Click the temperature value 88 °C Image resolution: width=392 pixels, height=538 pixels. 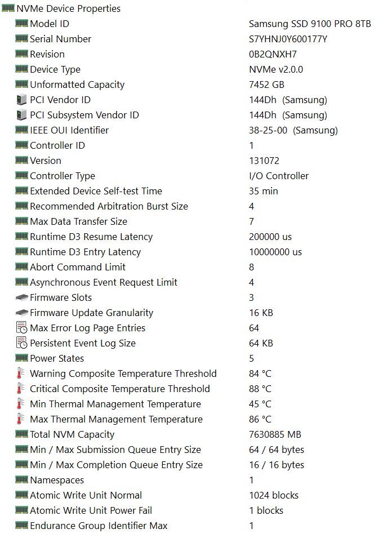260,389
